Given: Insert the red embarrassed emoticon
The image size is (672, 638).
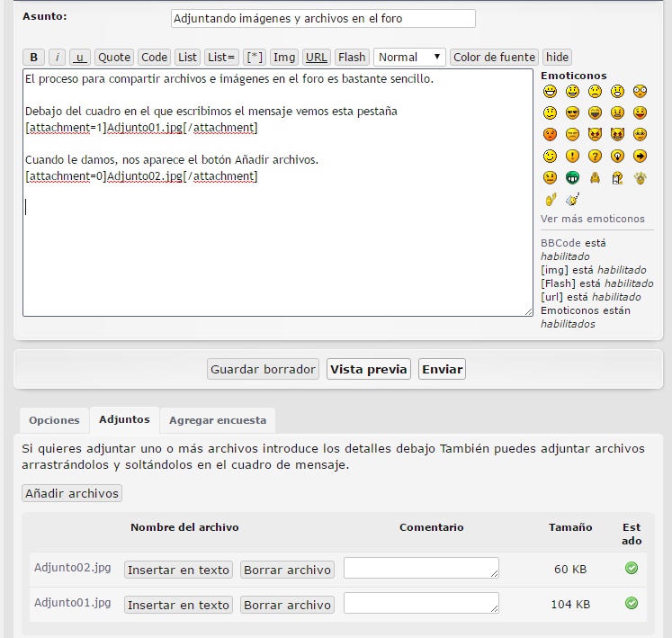Looking at the screenshot, I should pyautogui.click(x=550, y=134).
